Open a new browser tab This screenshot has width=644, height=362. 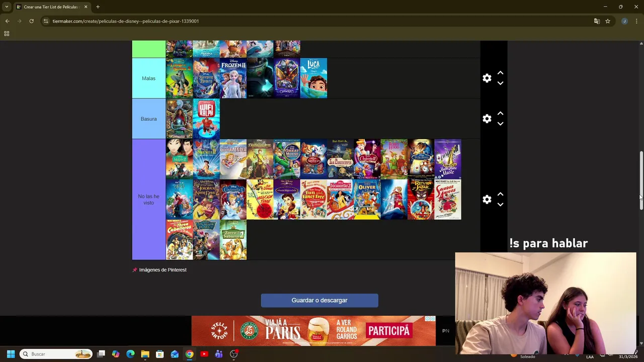click(98, 7)
